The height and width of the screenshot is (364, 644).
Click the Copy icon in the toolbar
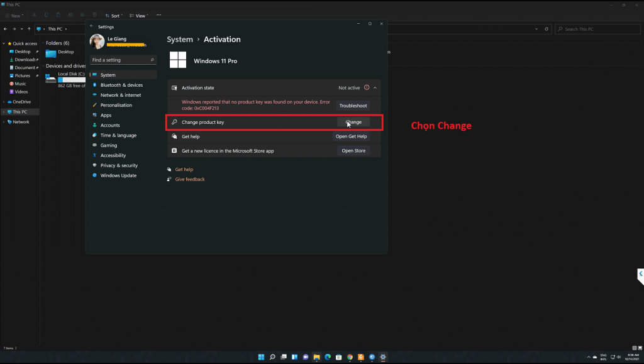point(46,14)
